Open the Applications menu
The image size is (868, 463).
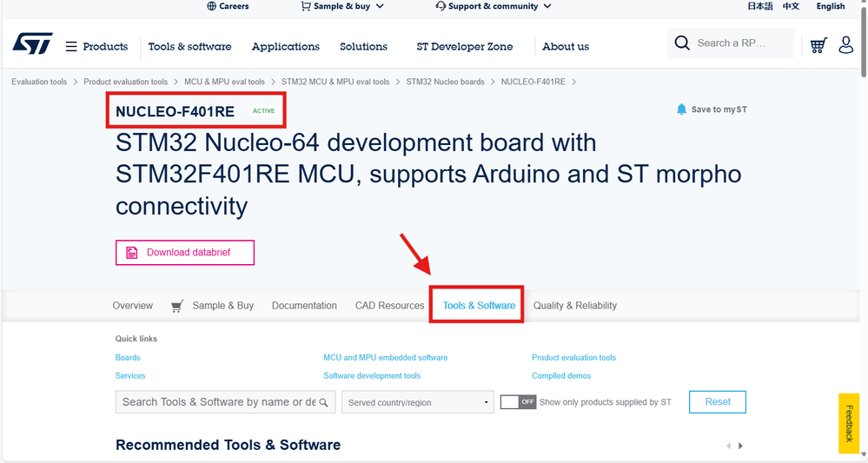pos(286,46)
